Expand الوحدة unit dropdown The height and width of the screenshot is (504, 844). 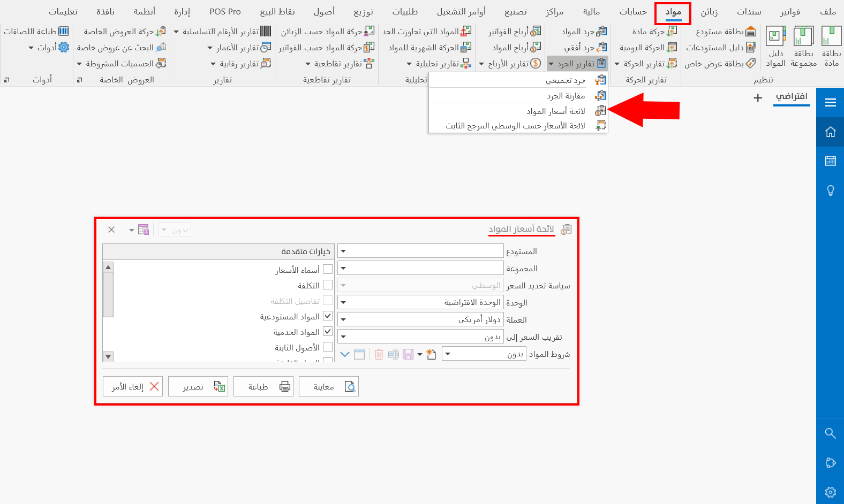point(343,302)
